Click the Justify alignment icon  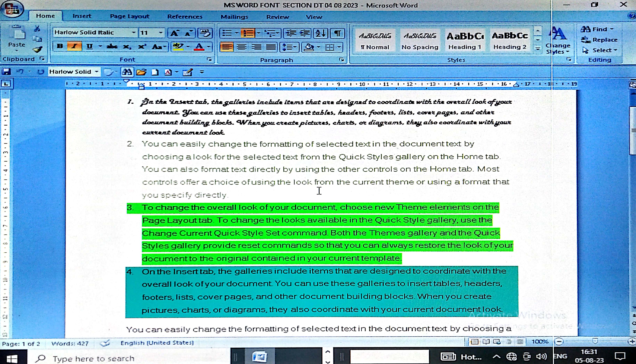(271, 47)
